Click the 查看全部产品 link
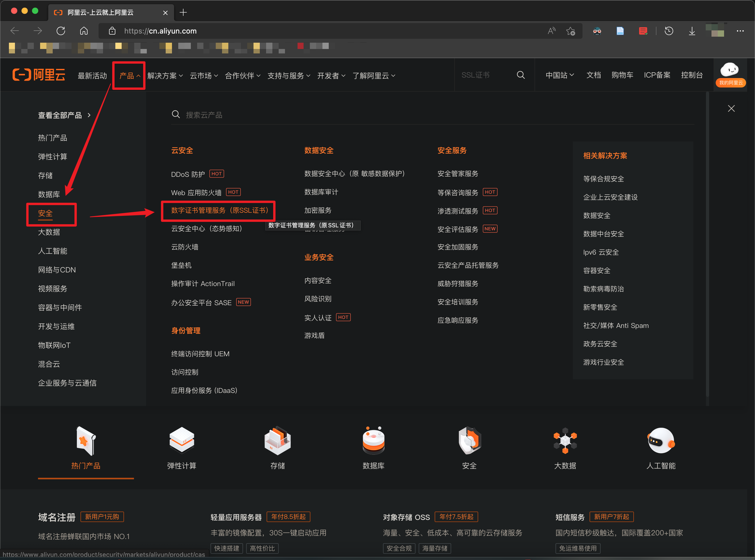Viewport: 755px width, 560px height. coord(60,115)
